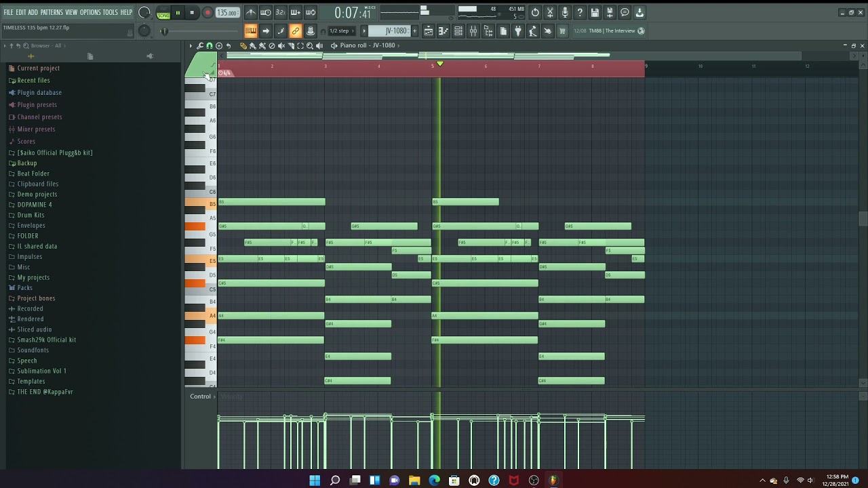Open the OPTIONS menu

(x=90, y=12)
